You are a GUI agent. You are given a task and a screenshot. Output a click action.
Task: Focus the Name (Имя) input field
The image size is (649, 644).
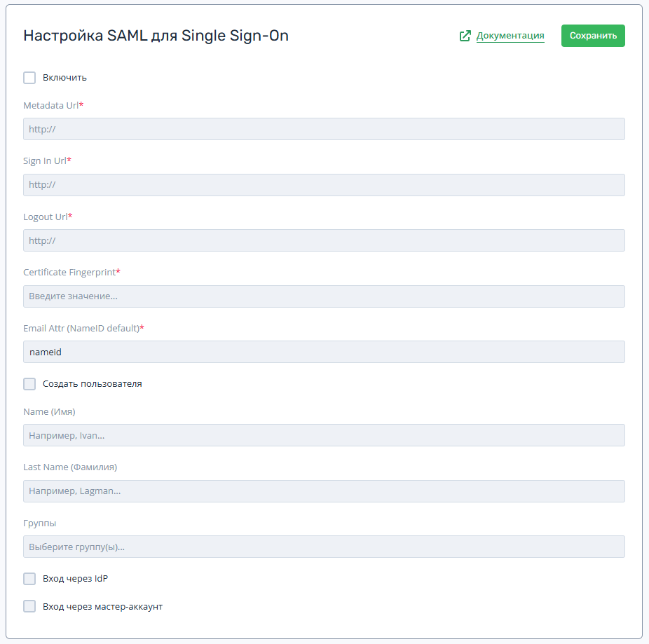point(324,435)
